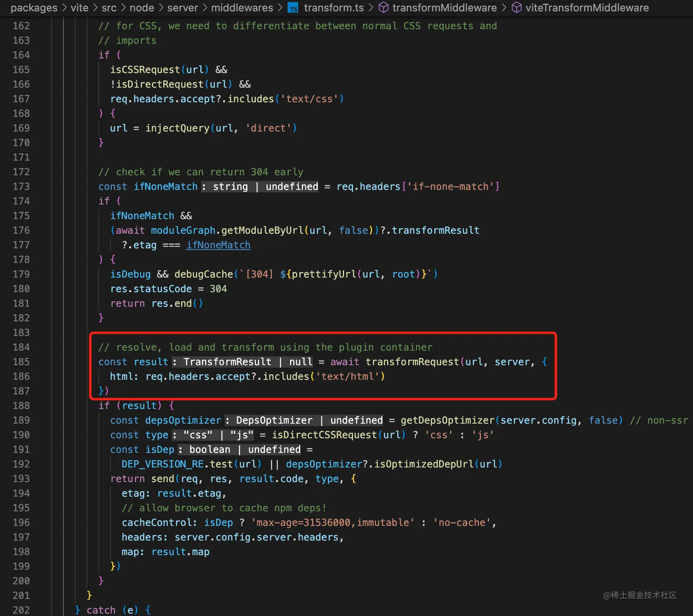Click res.statusCode on line 180
The width and height of the screenshot is (693, 616).
(x=151, y=289)
